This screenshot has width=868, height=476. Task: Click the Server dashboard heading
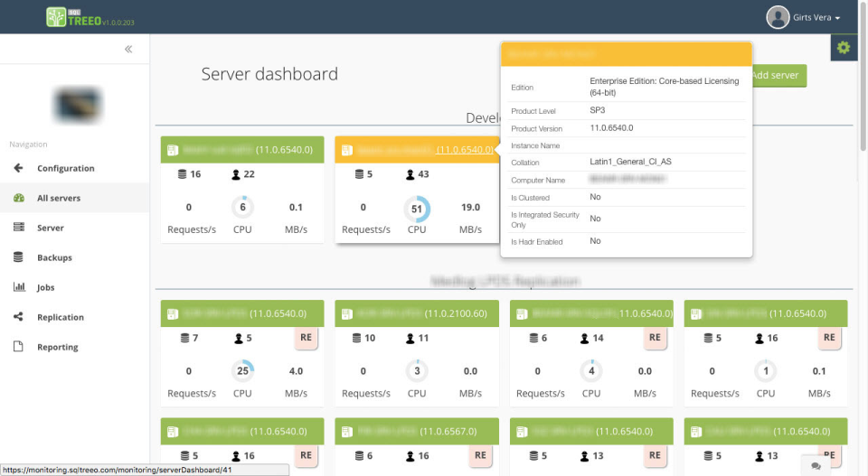tap(269, 74)
